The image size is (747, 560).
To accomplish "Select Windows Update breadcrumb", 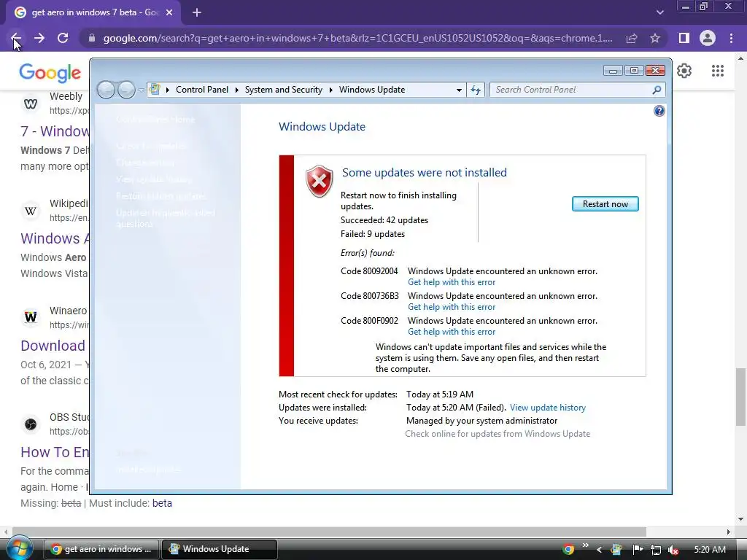I will pyautogui.click(x=372, y=90).
